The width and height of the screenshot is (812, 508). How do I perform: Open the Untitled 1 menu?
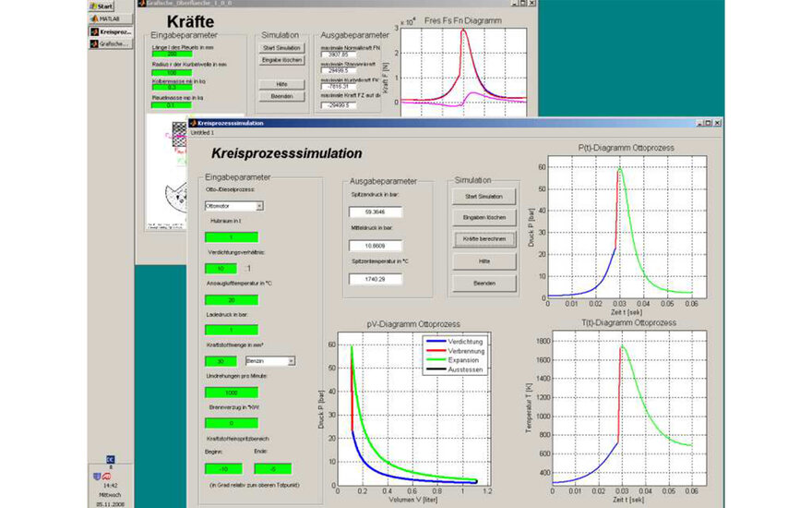tap(202, 133)
